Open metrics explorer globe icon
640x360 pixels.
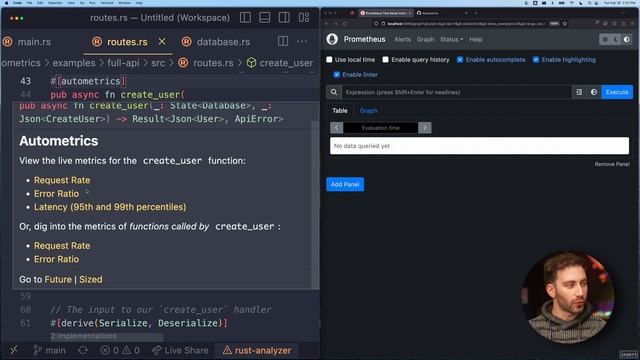[594, 92]
